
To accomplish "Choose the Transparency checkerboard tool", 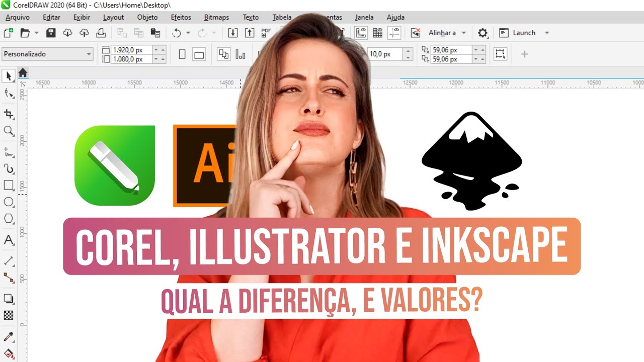I will tap(9, 315).
